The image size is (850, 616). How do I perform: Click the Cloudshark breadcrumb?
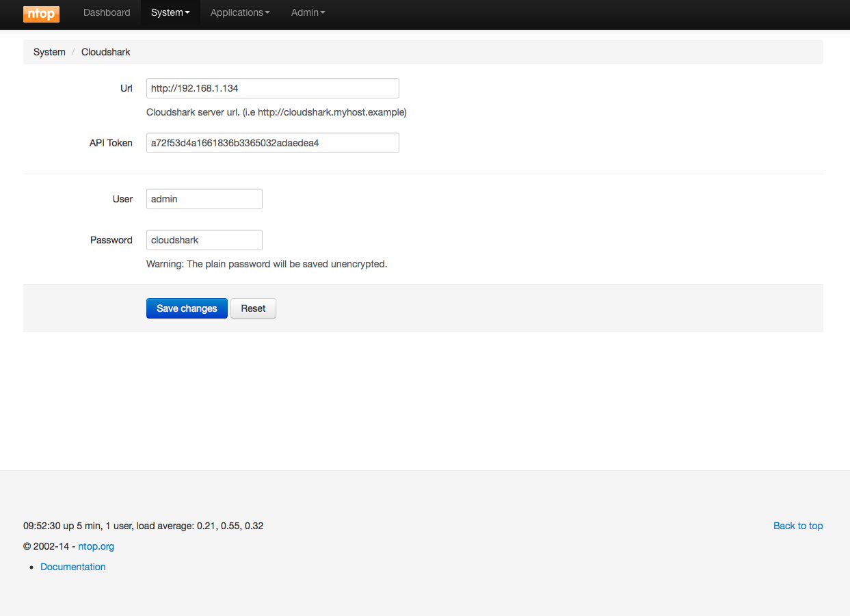[106, 52]
